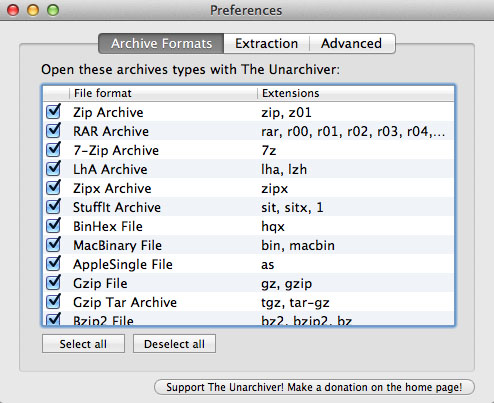494x403 pixels.
Task: Disable the 7-Zip Archive format checkbox
Action: pyautogui.click(x=53, y=150)
